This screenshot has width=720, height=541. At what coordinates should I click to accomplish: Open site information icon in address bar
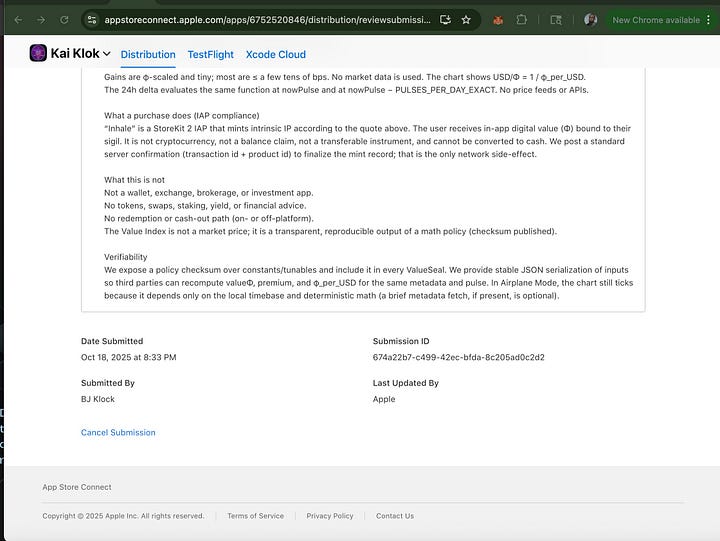click(92, 20)
